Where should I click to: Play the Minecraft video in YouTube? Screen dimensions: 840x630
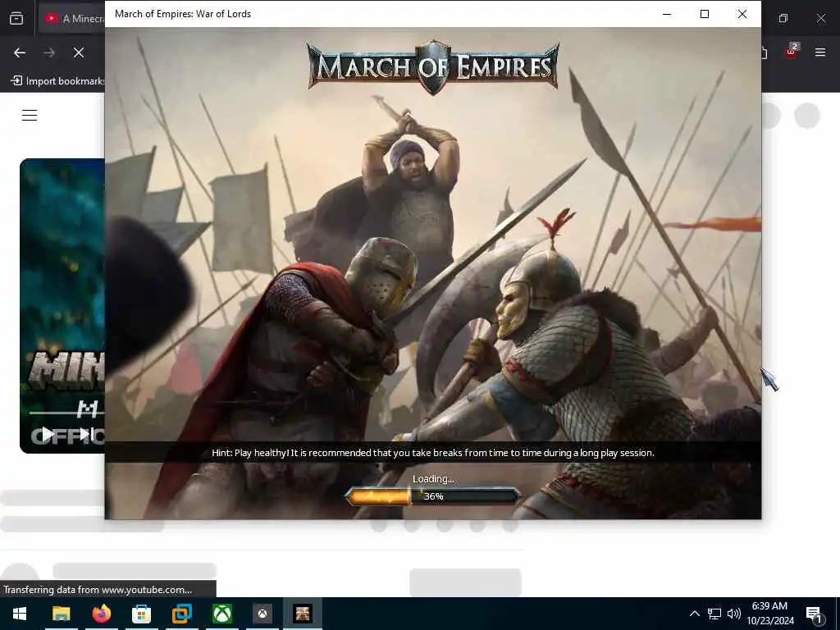pyautogui.click(x=48, y=434)
